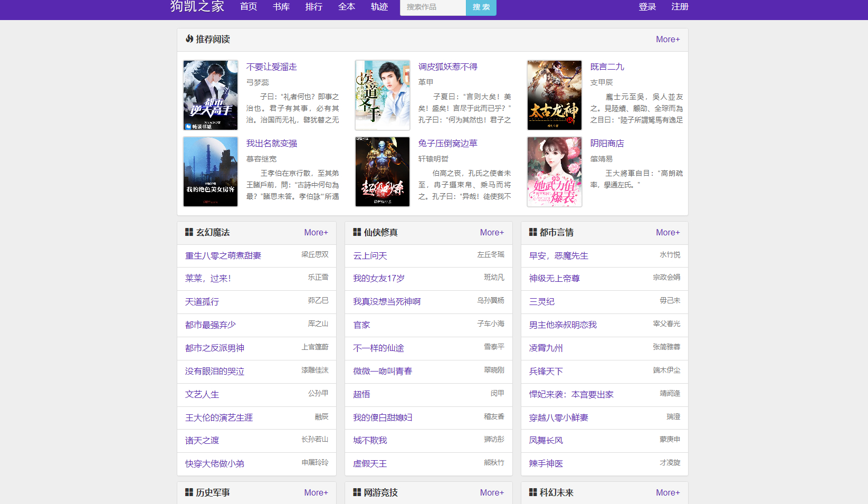Viewport: 868px width, 504px height.
Task: Open the novel 都市最强弃少
Action: click(211, 325)
